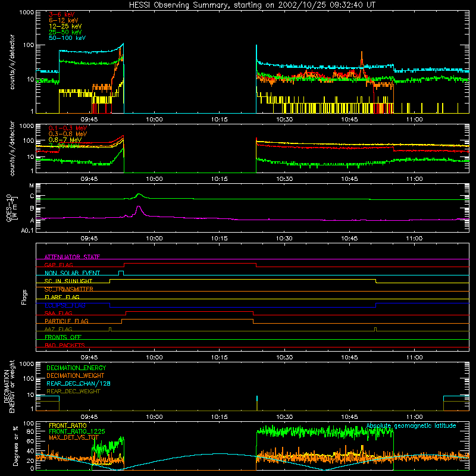Select the M class label on GOES axis
This screenshot has width=476, height=476.
point(32,186)
